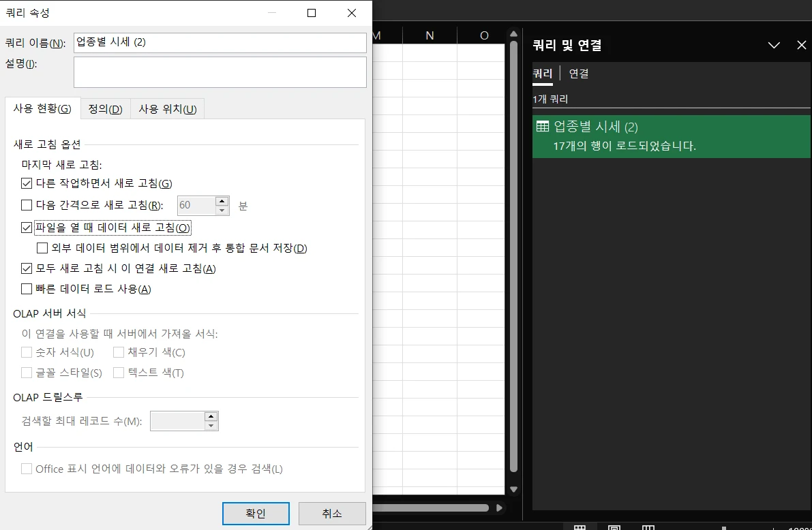Switch to Normal view in status bar
This screenshot has height=530, width=812.
coord(580,527)
